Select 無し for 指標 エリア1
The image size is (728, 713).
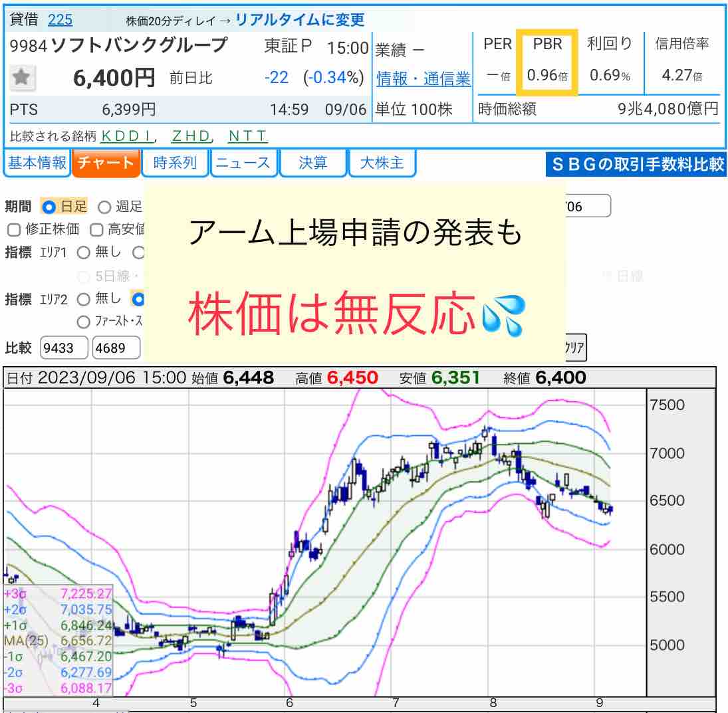point(84,253)
